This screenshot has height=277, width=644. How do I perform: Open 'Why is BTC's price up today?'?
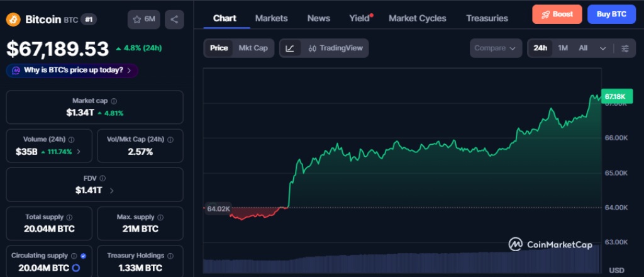click(72, 71)
